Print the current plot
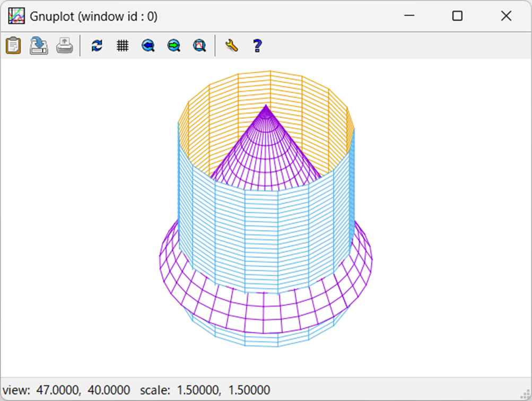532x401 pixels. [x=64, y=46]
